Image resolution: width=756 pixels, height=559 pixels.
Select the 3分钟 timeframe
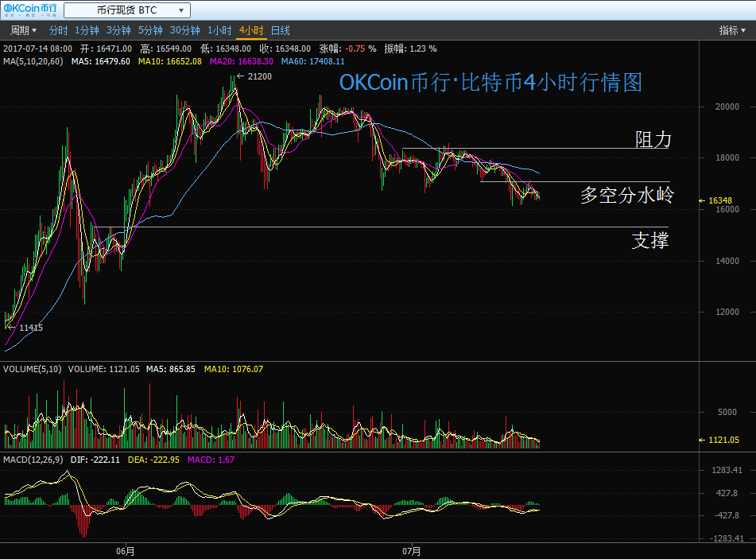coord(118,30)
